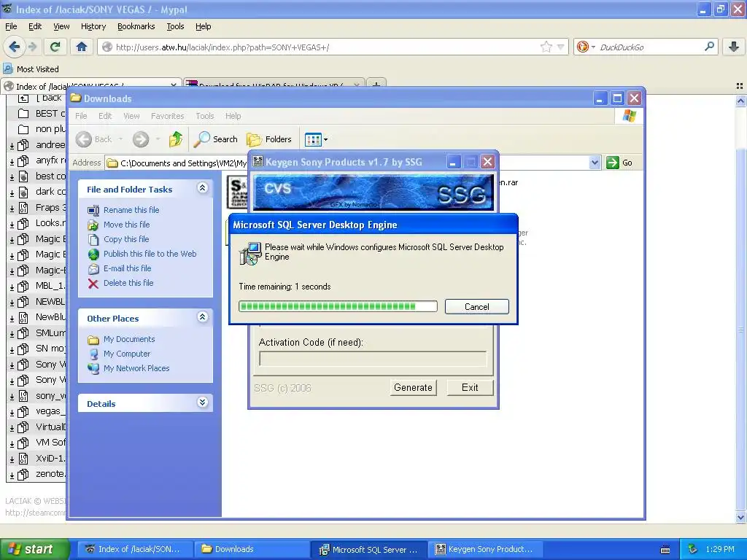Click Most Visited bookmarks item

(x=31, y=69)
